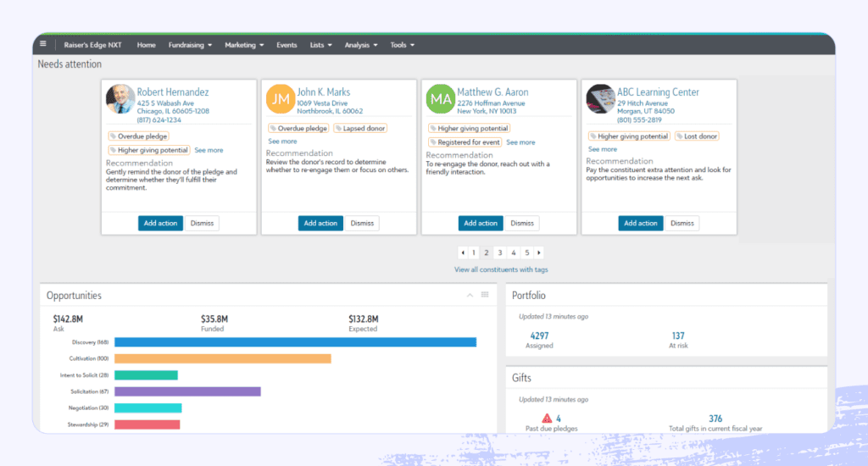
Task: Select page 1 in the pagination
Action: (x=474, y=252)
